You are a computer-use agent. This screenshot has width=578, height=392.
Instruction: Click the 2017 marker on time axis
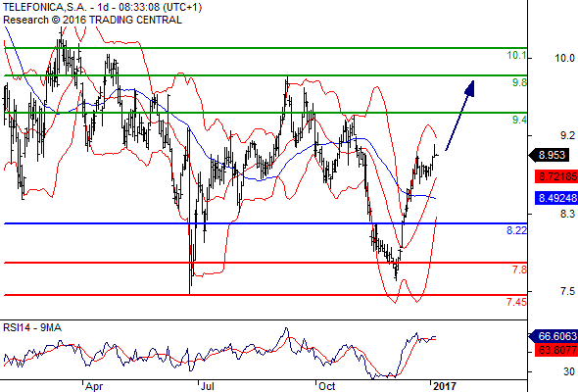pos(445,386)
